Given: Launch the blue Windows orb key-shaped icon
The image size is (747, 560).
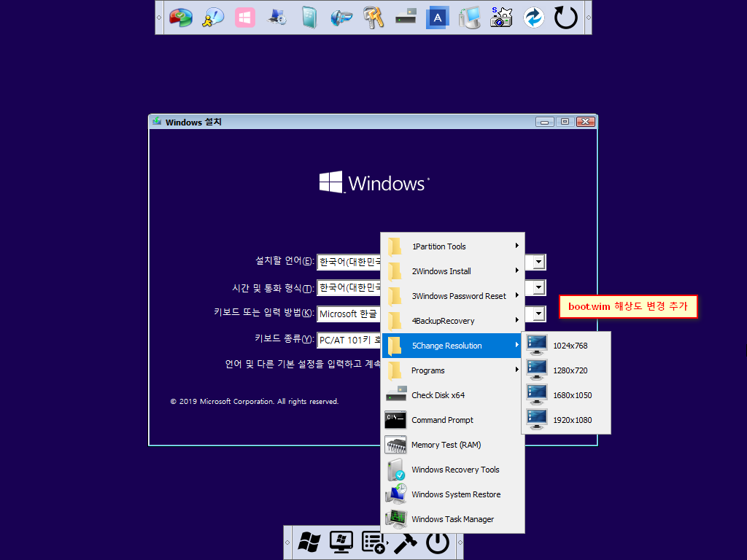Looking at the screenshot, I should coord(341,18).
